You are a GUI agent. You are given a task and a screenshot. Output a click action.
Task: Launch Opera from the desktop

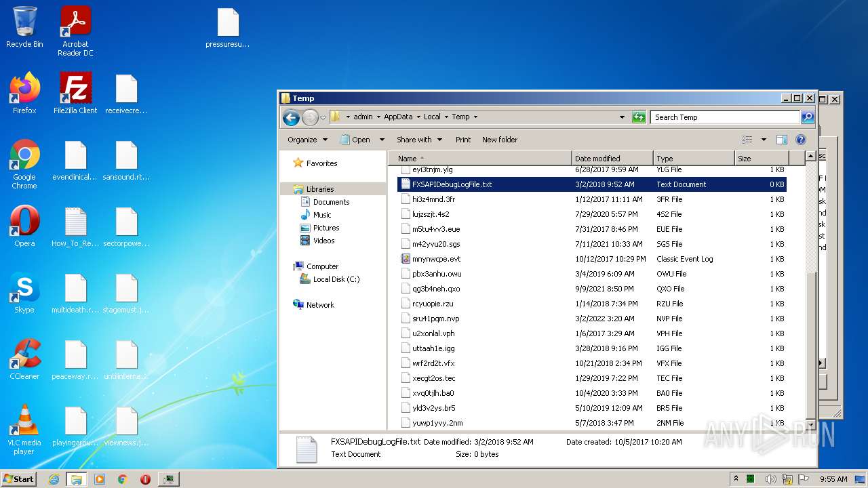point(24,226)
